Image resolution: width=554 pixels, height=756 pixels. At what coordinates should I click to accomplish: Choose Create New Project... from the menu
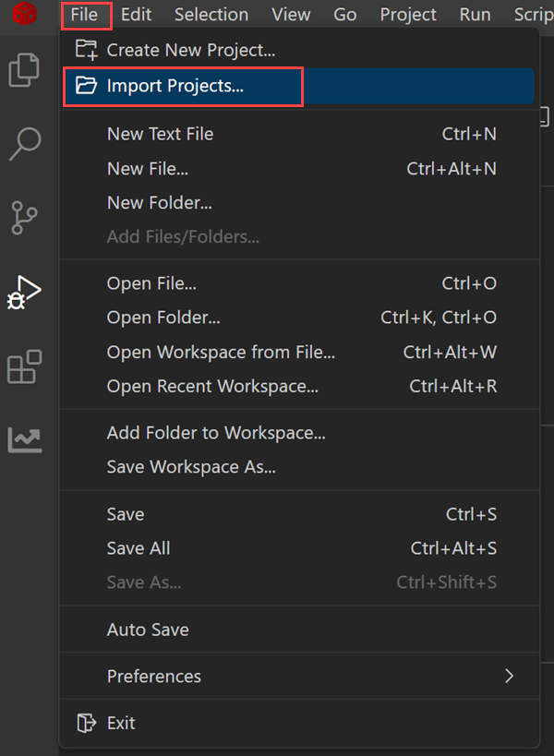[x=299, y=50]
